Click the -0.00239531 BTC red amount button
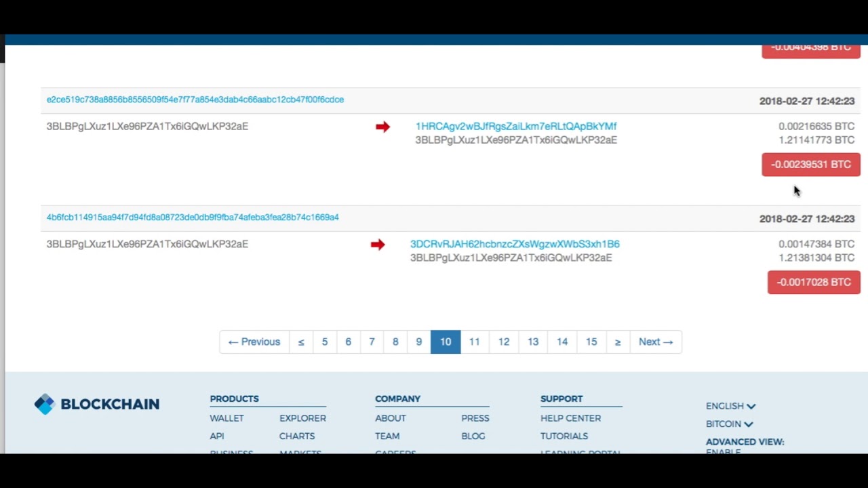868x488 pixels. click(x=811, y=165)
